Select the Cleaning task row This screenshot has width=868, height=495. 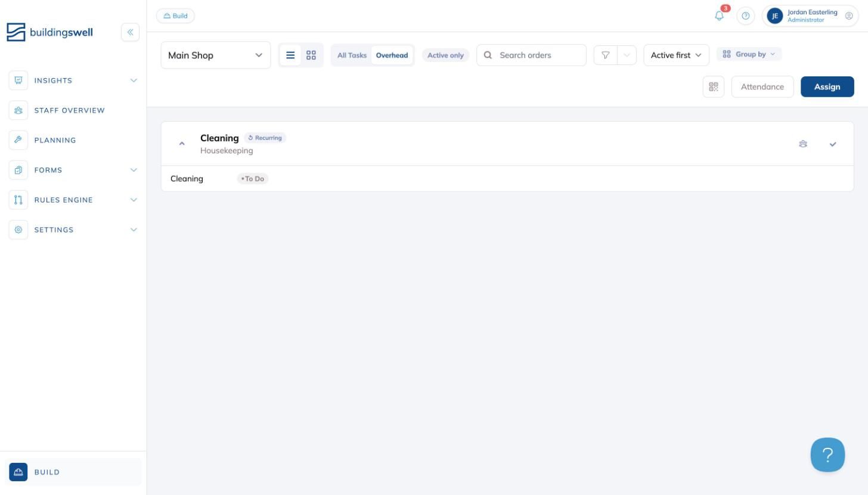click(507, 178)
